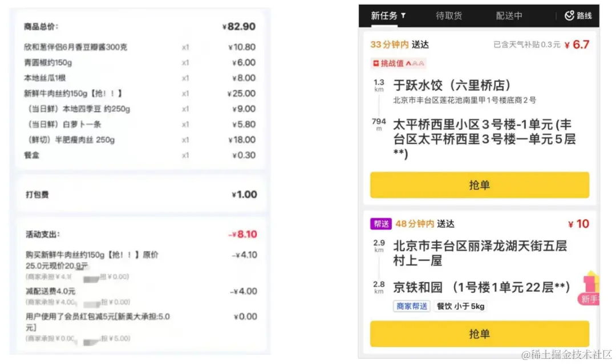Open the 新任务 filter dropdown
The width and height of the screenshot is (616, 364).
click(x=384, y=15)
